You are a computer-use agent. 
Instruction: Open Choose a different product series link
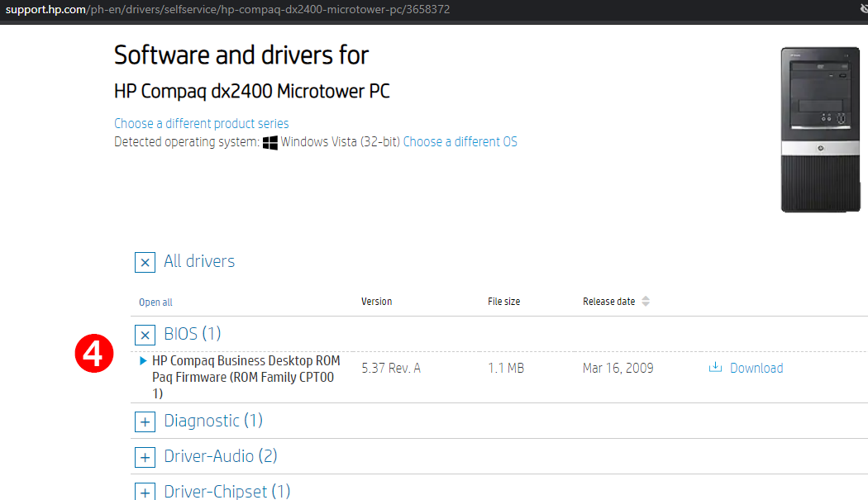click(x=202, y=123)
